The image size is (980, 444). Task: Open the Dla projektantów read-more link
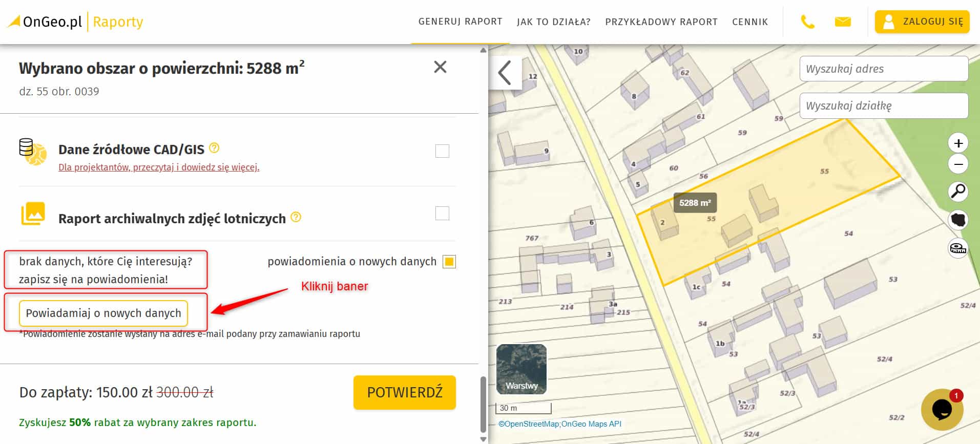(x=159, y=167)
